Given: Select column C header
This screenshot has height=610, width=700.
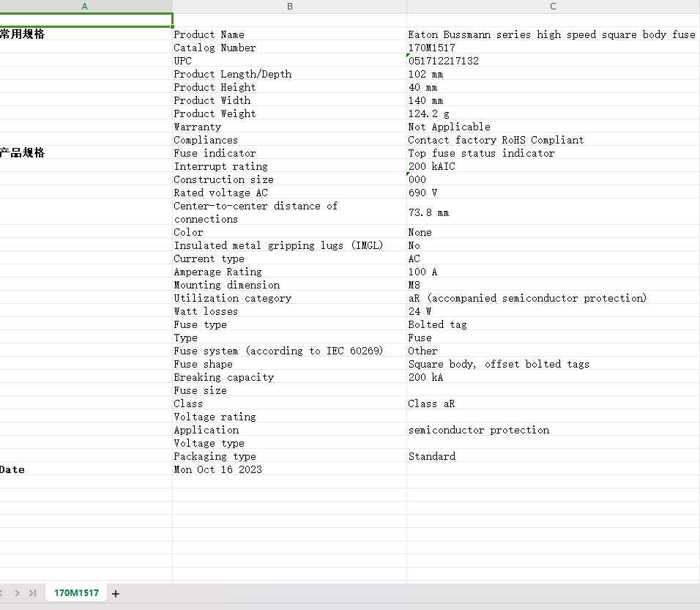Looking at the screenshot, I should pyautogui.click(x=553, y=7).
